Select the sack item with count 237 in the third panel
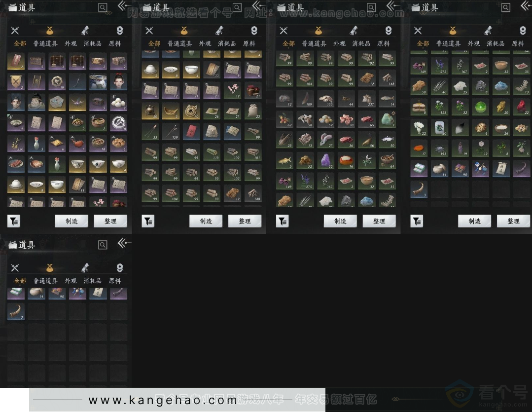The height and width of the screenshot is (412, 532). pos(367,99)
